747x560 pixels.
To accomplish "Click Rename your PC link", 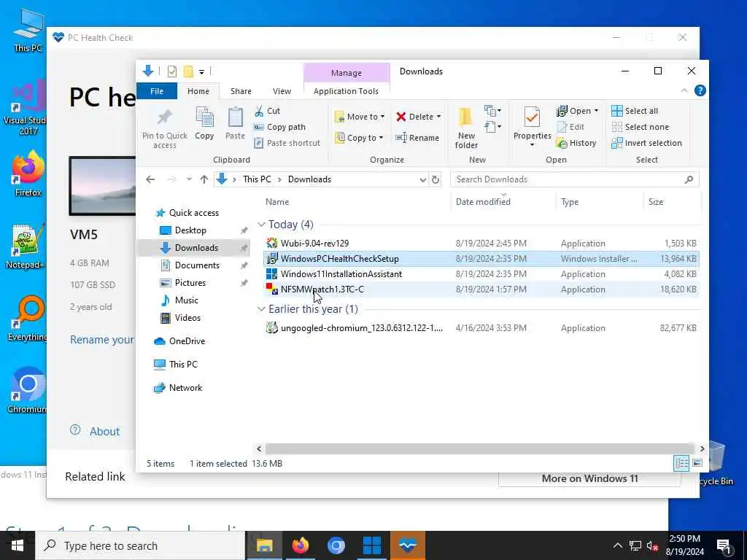I will pyautogui.click(x=102, y=340).
